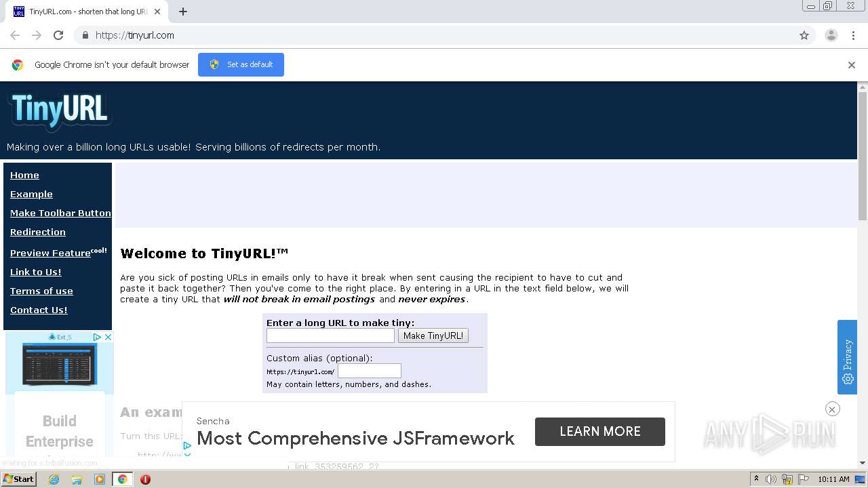The height and width of the screenshot is (488, 868).
Task: Open the Link to Us! link
Action: 36,272
